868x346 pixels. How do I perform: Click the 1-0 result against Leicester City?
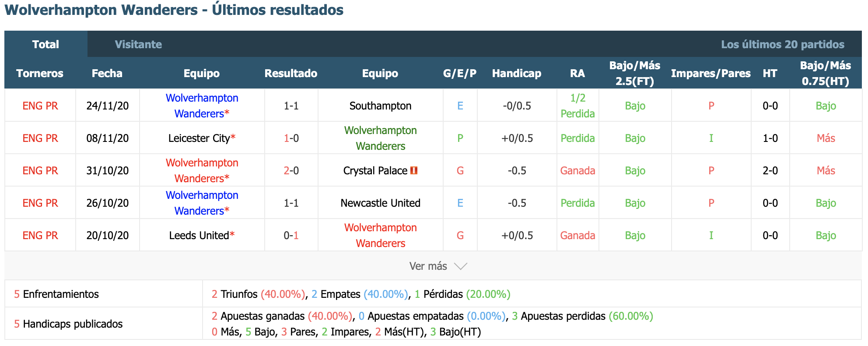pyautogui.click(x=291, y=138)
